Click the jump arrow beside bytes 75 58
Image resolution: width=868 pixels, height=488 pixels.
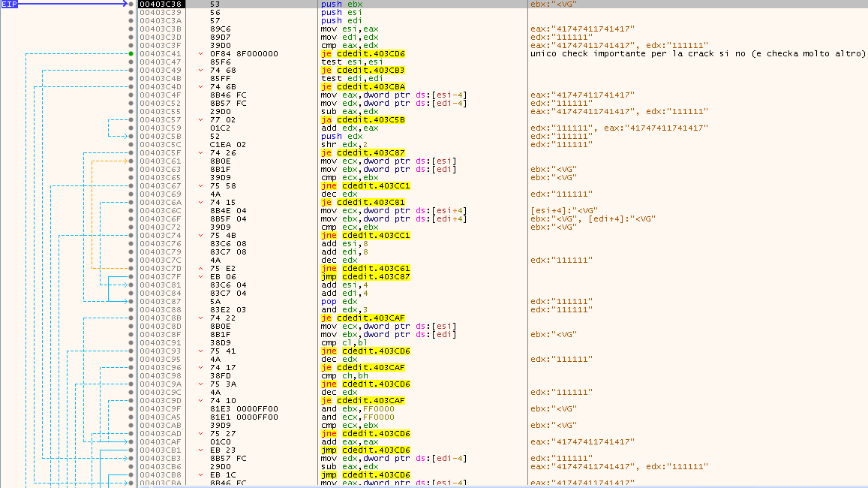(x=200, y=186)
